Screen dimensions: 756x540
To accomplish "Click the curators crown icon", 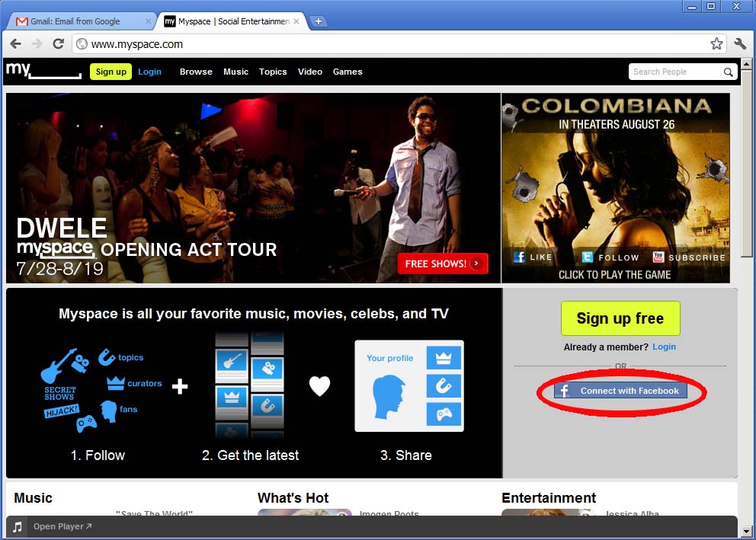I will click(116, 383).
